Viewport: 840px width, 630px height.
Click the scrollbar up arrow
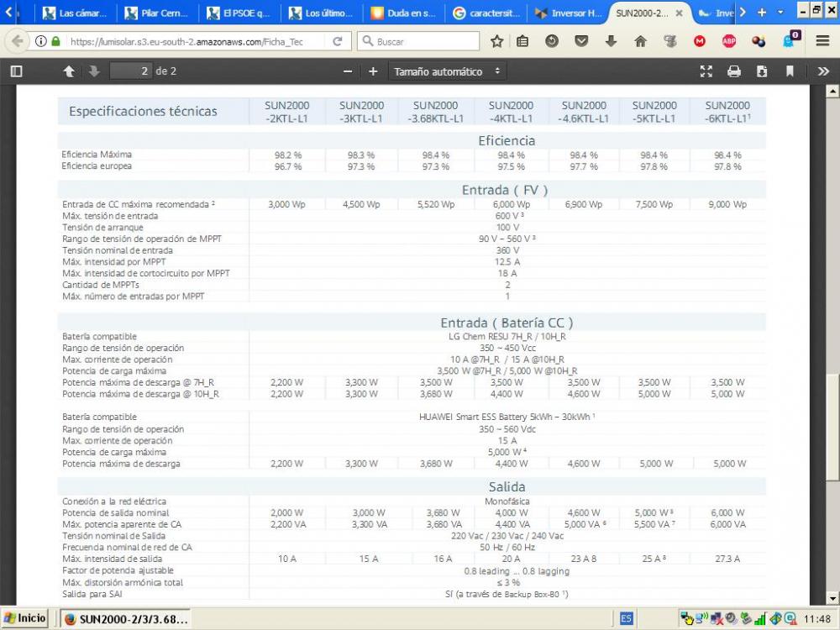pos(832,92)
